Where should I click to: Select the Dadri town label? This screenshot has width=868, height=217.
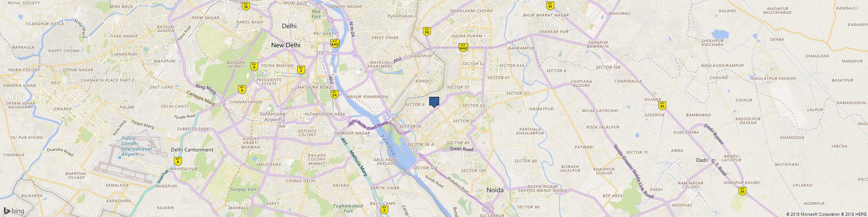click(702, 160)
